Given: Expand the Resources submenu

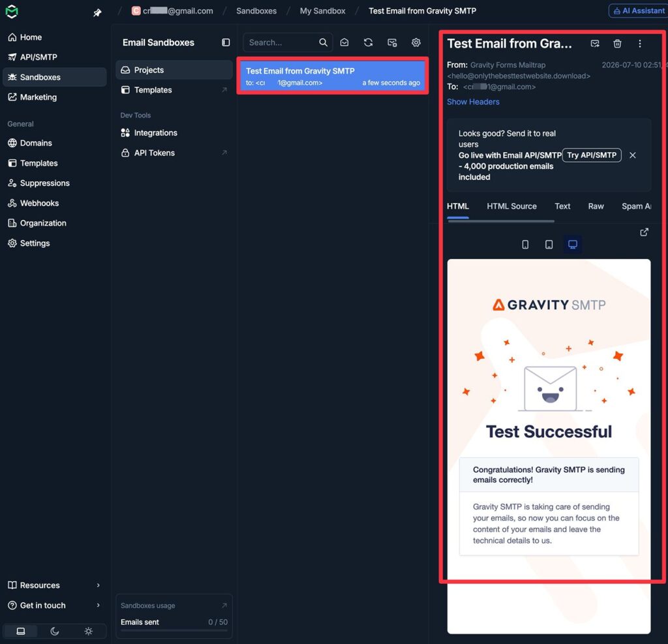Looking at the screenshot, I should (x=55, y=585).
